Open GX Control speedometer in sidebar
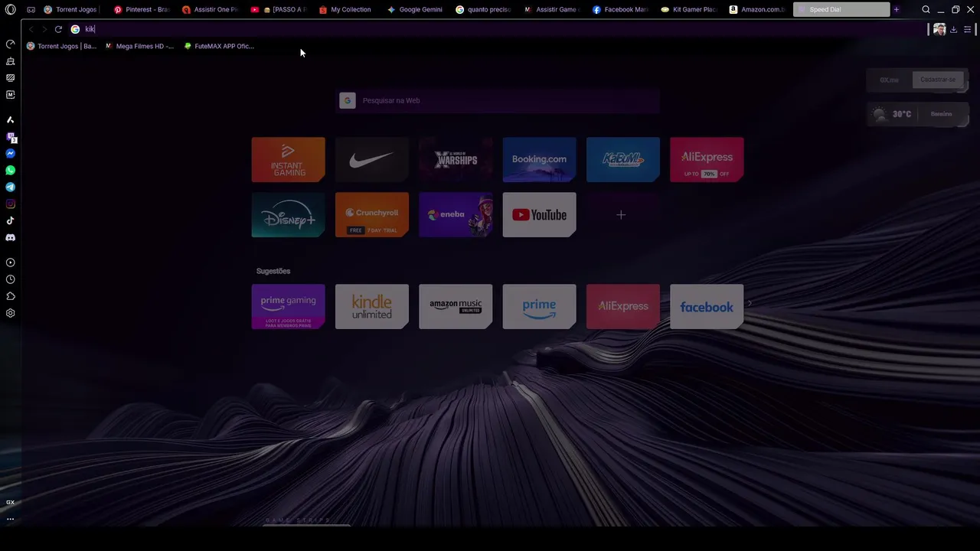The height and width of the screenshot is (551, 980). [x=10, y=44]
